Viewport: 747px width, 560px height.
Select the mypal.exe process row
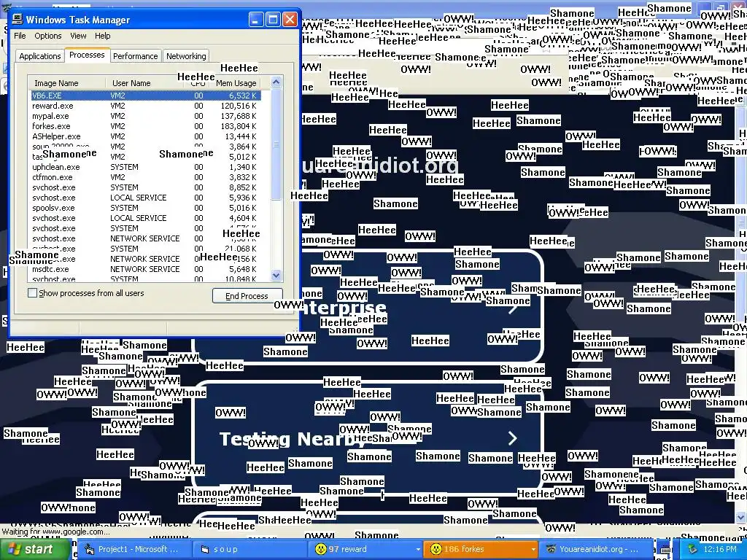tap(145, 116)
